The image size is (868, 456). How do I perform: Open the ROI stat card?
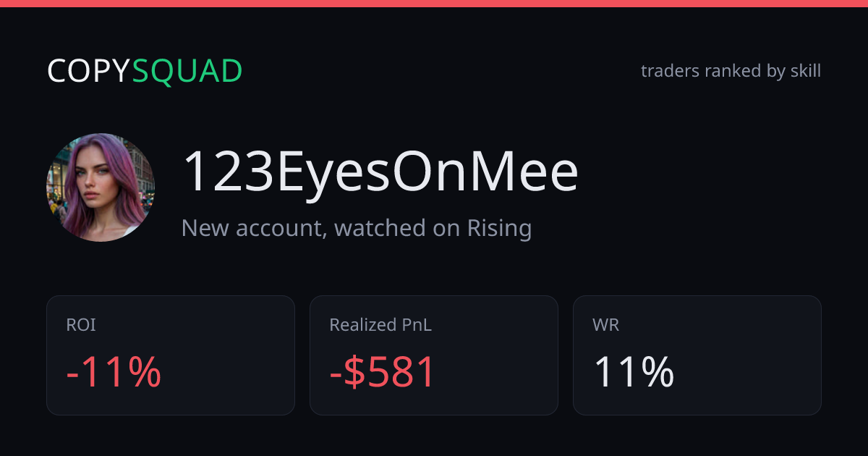(x=171, y=355)
